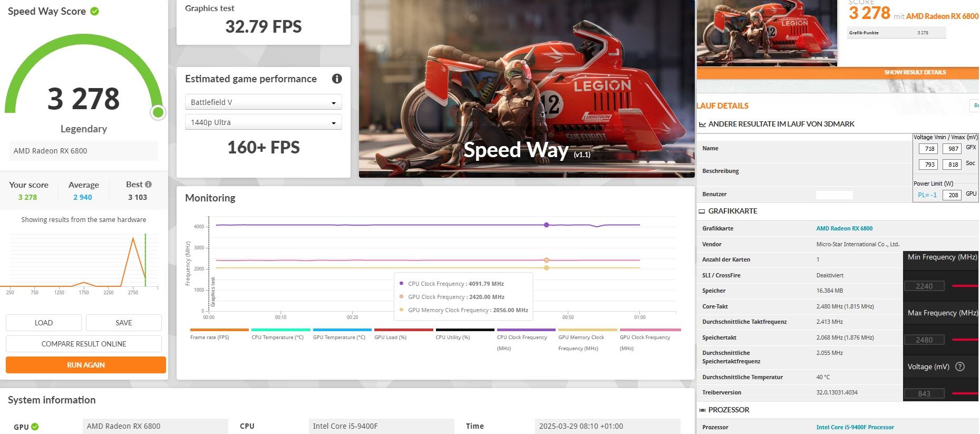
Task: Collapse the GRAFIKKARTE section
Action: point(732,211)
